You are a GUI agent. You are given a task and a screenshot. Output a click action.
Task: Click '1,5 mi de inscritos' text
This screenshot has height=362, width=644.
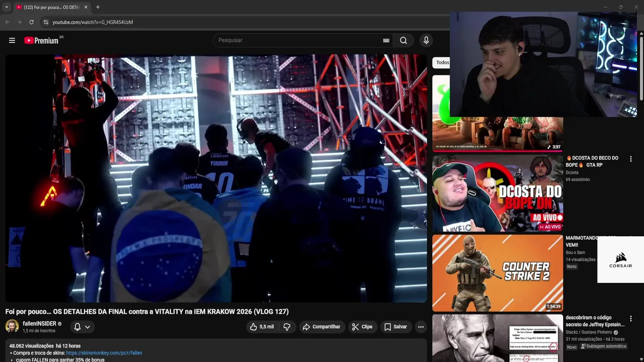(39, 331)
